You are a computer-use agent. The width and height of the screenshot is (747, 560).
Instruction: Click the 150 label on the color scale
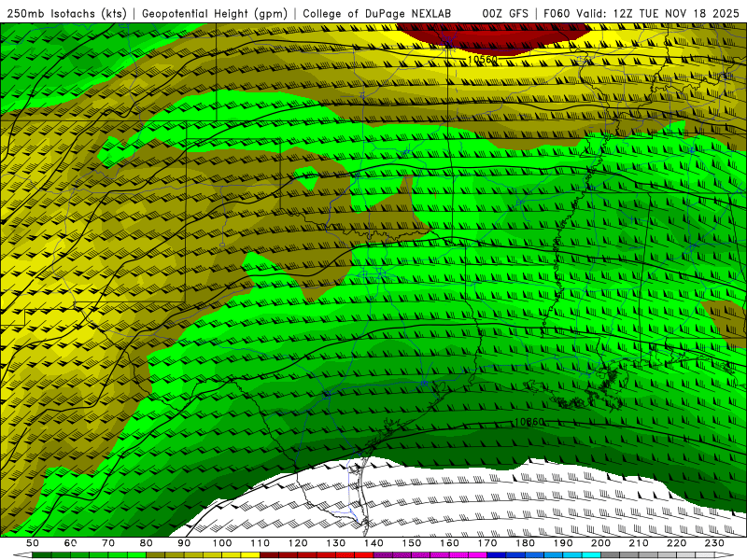point(412,543)
